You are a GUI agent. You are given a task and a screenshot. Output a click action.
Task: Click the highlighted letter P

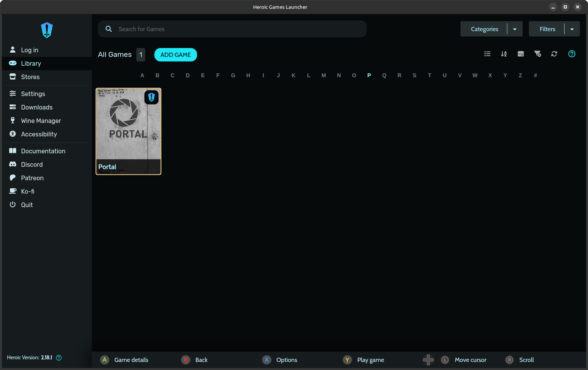[x=369, y=75]
